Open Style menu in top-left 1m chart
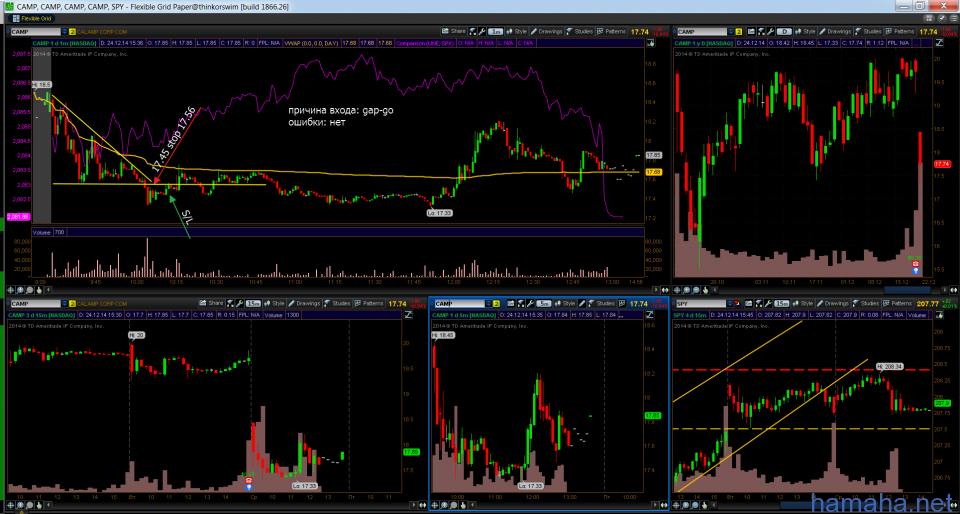Image resolution: width=960 pixels, height=514 pixels. pos(517,31)
